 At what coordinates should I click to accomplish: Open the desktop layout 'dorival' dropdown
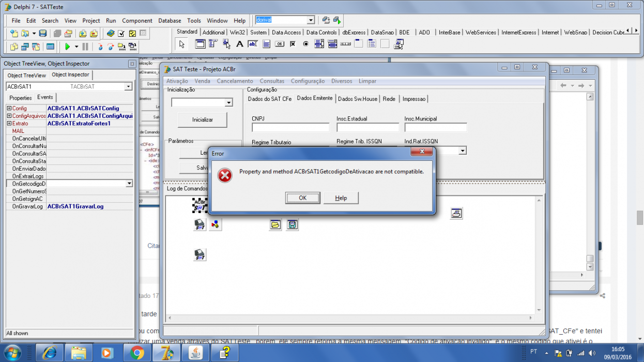(x=311, y=20)
